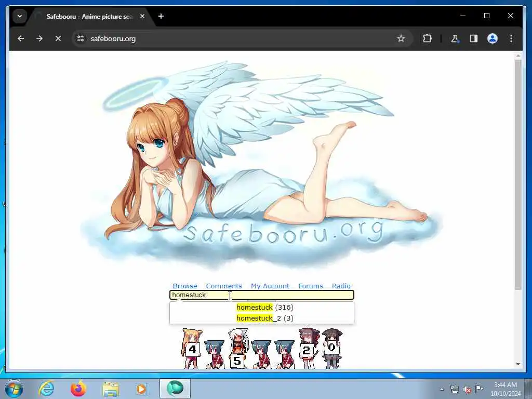532x399 pixels.
Task: Open the Forums link
Action: (311, 286)
